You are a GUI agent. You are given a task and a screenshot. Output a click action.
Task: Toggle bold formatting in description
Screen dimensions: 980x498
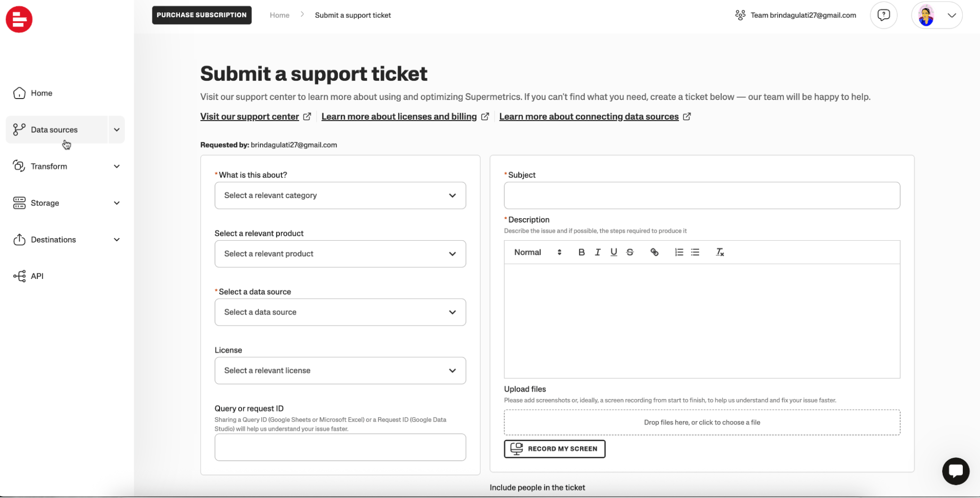tap(581, 252)
